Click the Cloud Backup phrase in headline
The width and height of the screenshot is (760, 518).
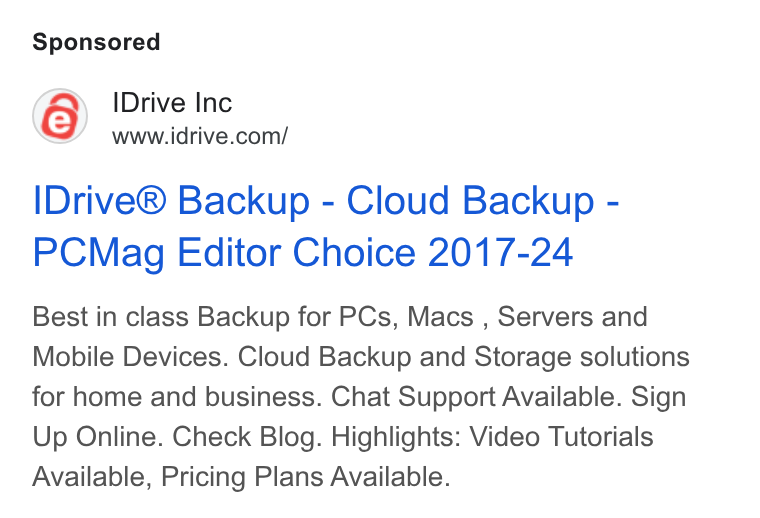point(470,200)
